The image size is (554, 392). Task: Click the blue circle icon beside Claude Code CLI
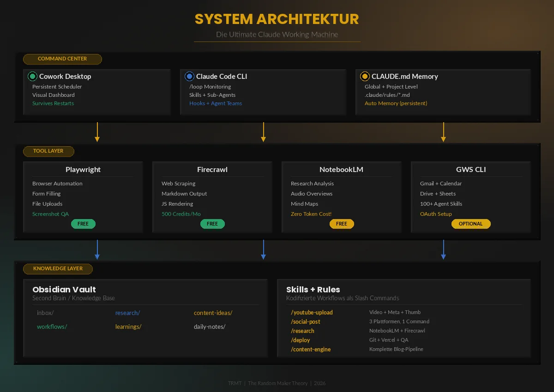(x=189, y=77)
